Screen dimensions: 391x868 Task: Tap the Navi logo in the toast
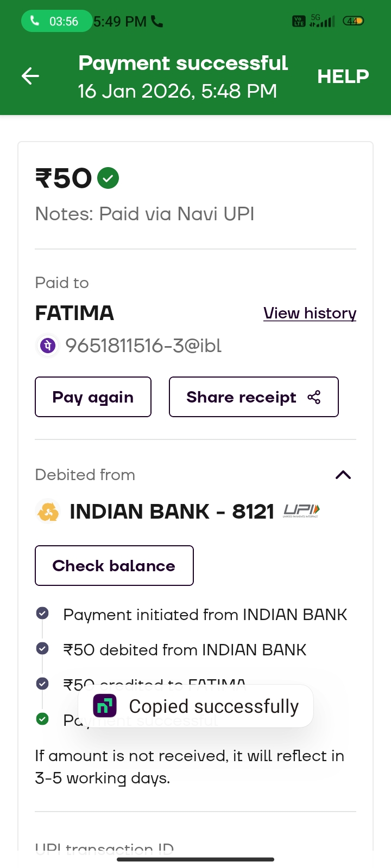pos(105,706)
